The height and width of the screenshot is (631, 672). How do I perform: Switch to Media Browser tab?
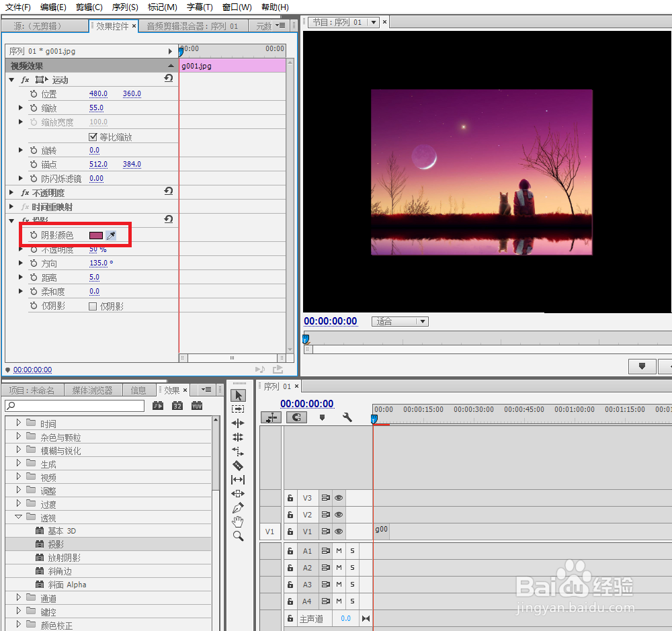(93, 390)
